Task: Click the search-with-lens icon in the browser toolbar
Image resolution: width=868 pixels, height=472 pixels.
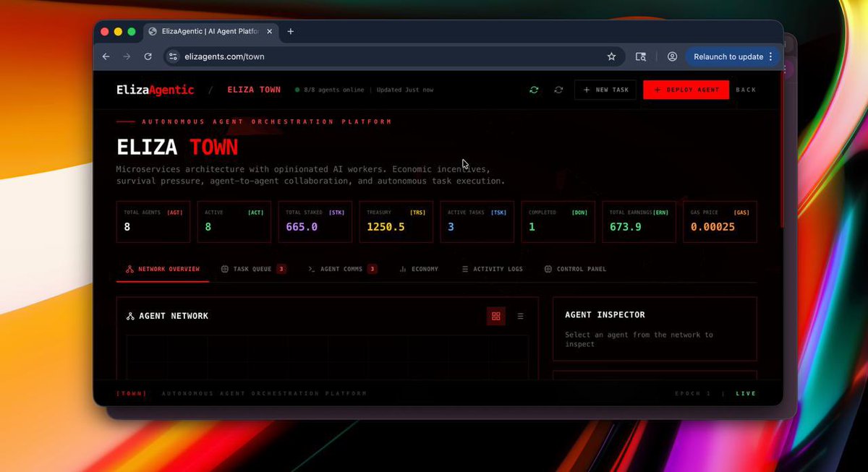Action: [x=640, y=56]
